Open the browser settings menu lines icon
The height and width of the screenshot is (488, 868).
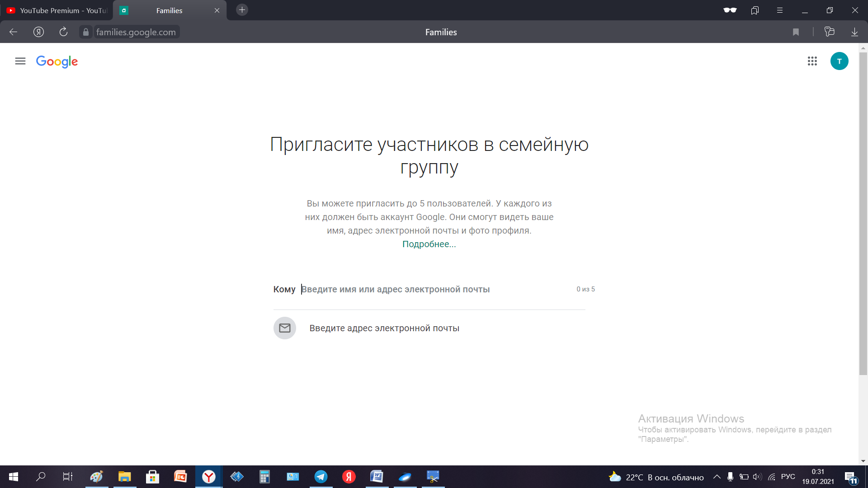pyautogui.click(x=779, y=10)
